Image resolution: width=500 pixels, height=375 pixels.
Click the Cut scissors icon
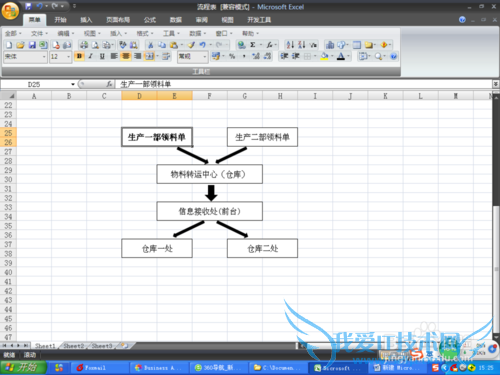(x=151, y=45)
